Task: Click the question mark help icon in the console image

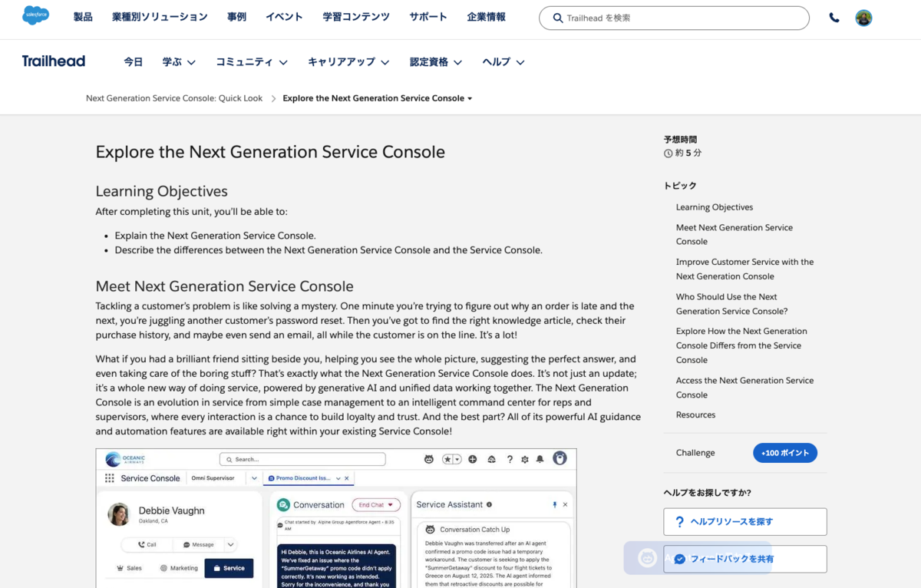Action: (x=510, y=459)
